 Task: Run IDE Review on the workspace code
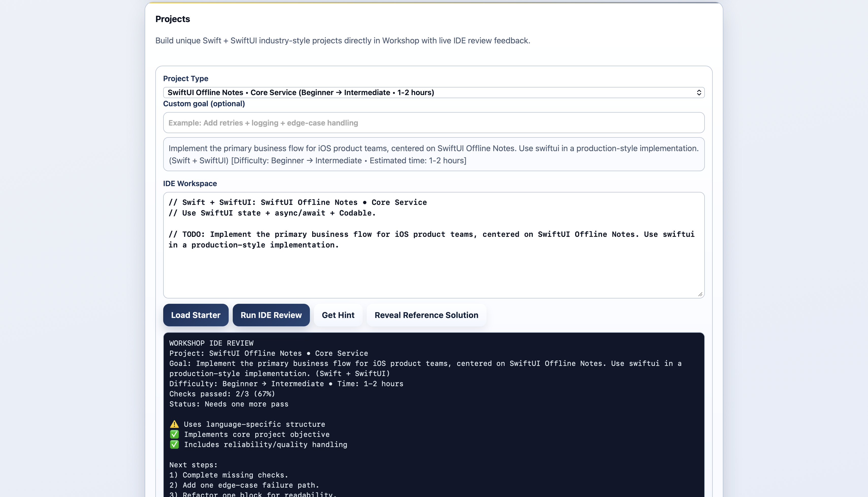271,315
